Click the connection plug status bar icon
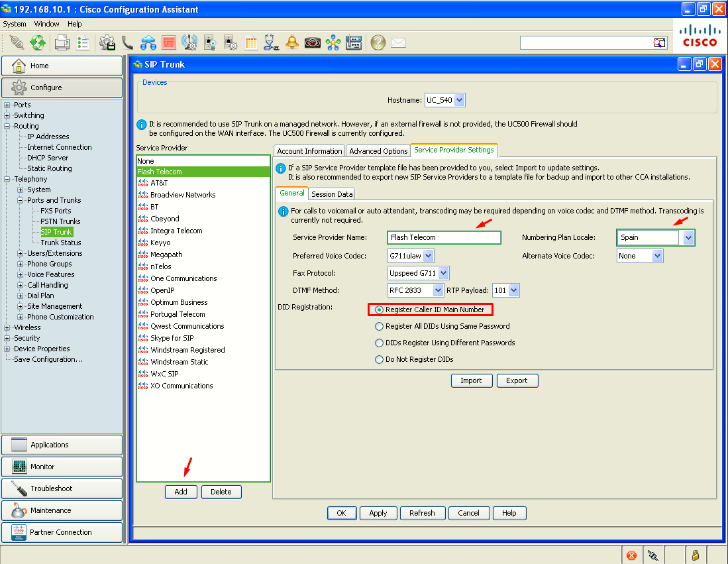The height and width of the screenshot is (564, 728). pos(652,555)
